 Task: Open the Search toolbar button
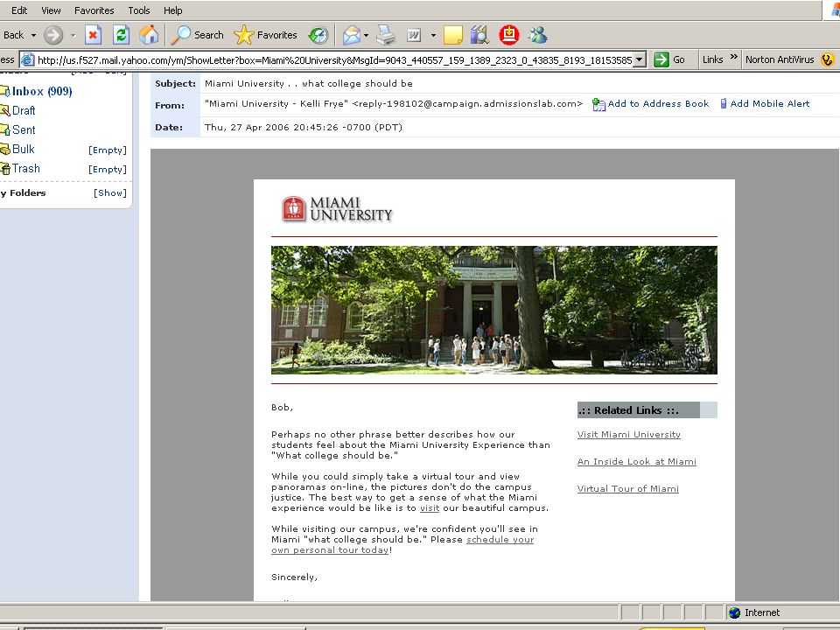pyautogui.click(x=197, y=35)
